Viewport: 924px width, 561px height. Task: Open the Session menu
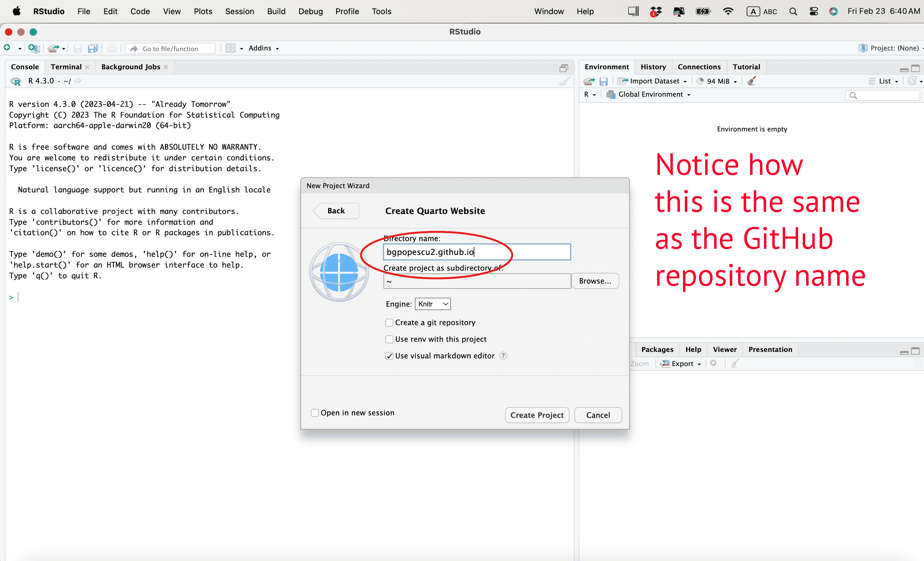pyautogui.click(x=239, y=11)
